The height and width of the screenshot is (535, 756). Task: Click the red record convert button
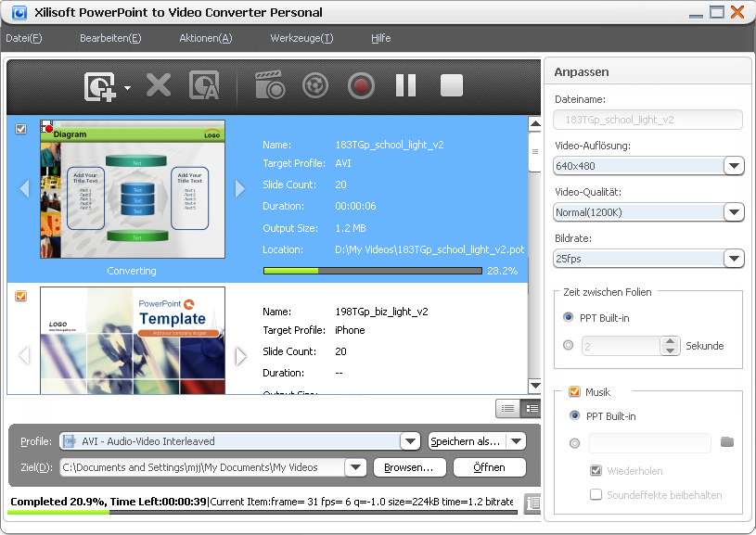[361, 86]
